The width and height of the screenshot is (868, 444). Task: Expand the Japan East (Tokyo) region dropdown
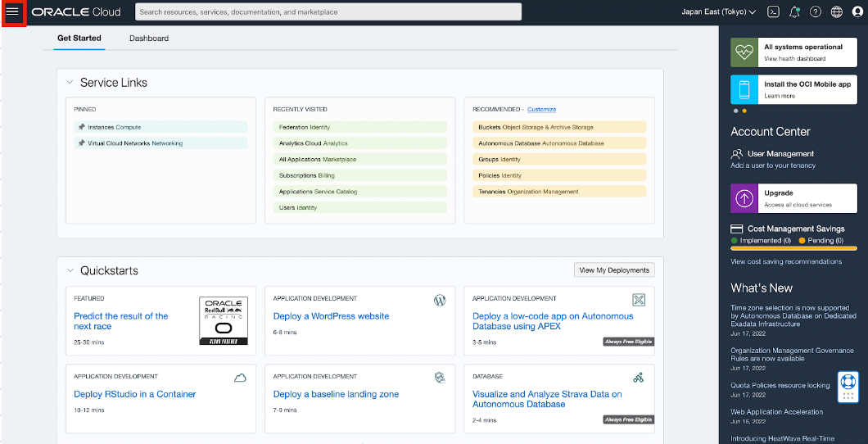point(718,12)
